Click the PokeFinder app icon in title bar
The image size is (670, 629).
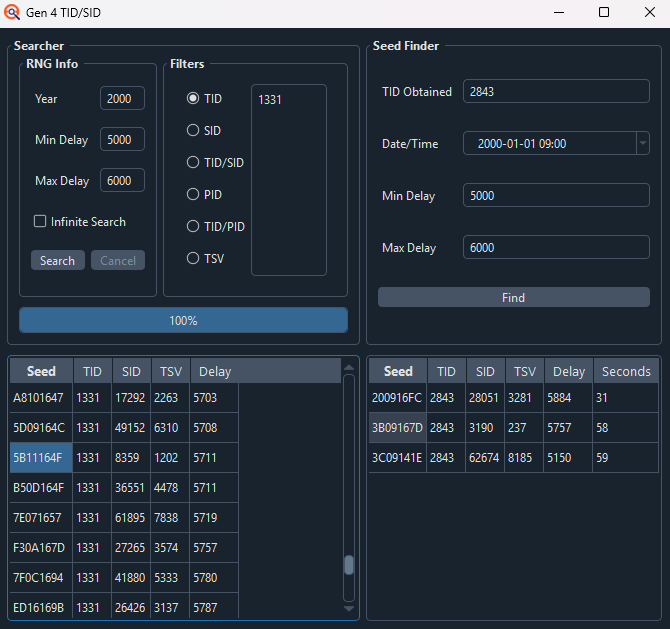(12, 12)
